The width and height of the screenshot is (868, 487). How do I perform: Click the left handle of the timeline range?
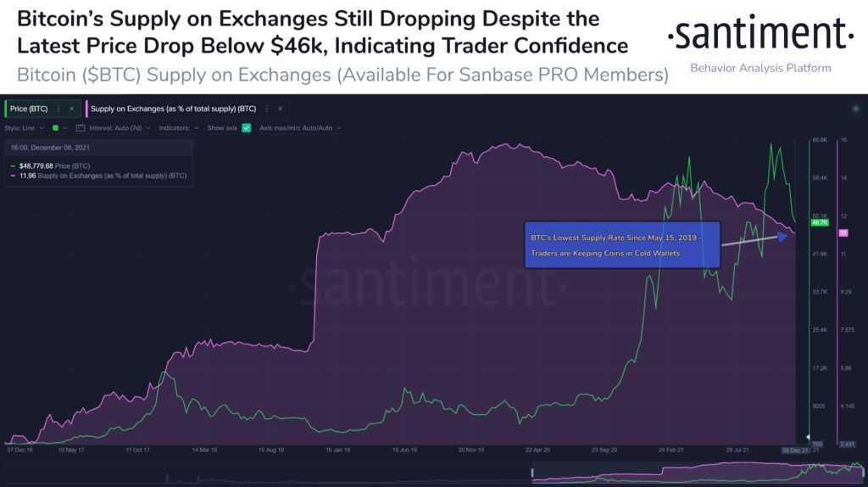pyautogui.click(x=532, y=473)
